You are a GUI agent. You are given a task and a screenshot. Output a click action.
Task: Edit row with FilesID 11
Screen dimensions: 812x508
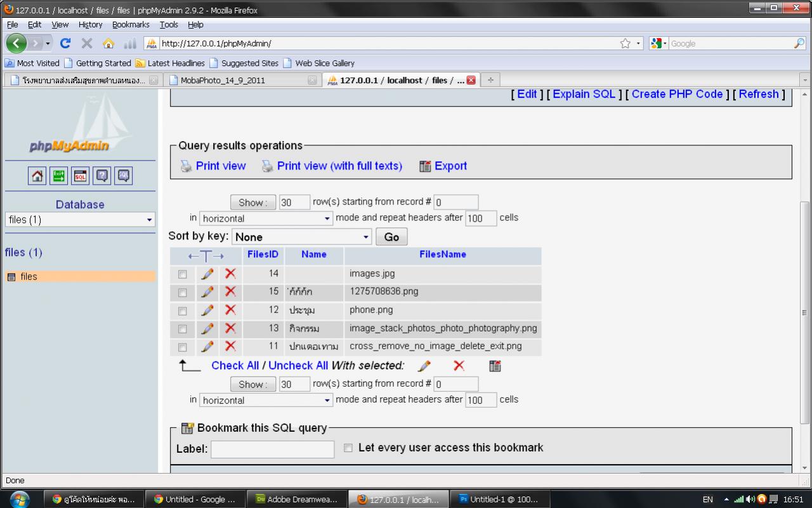click(207, 346)
